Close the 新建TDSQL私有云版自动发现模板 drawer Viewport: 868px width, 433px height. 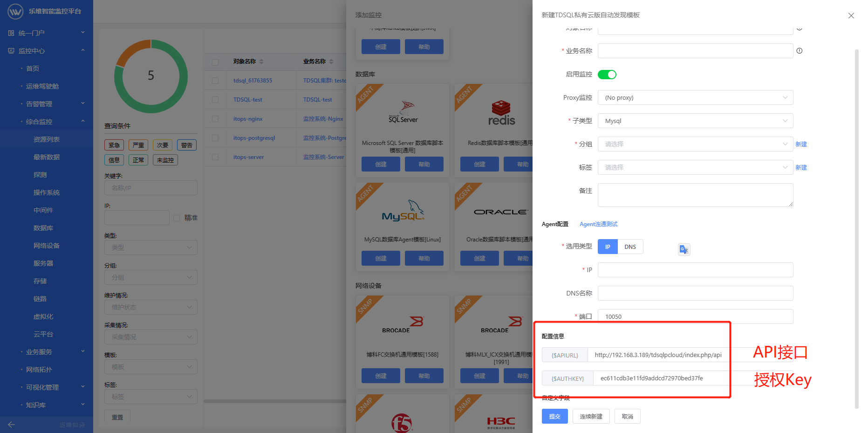(x=851, y=15)
